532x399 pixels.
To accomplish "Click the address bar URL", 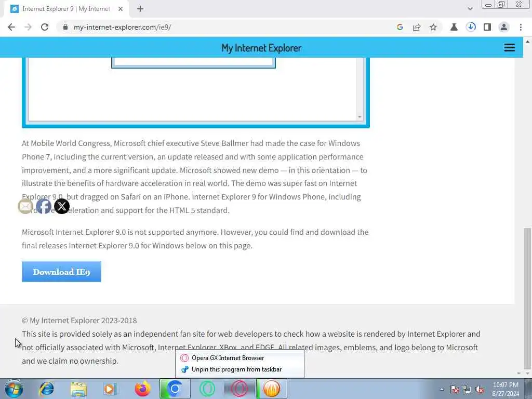I will (x=123, y=27).
